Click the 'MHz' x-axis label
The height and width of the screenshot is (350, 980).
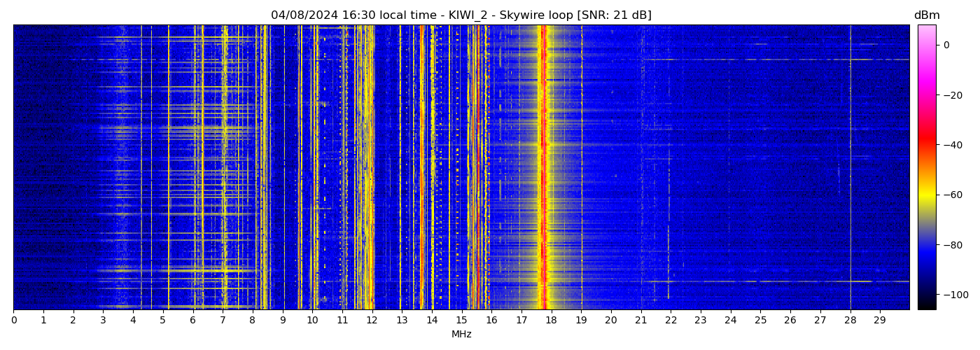pyautogui.click(x=461, y=335)
